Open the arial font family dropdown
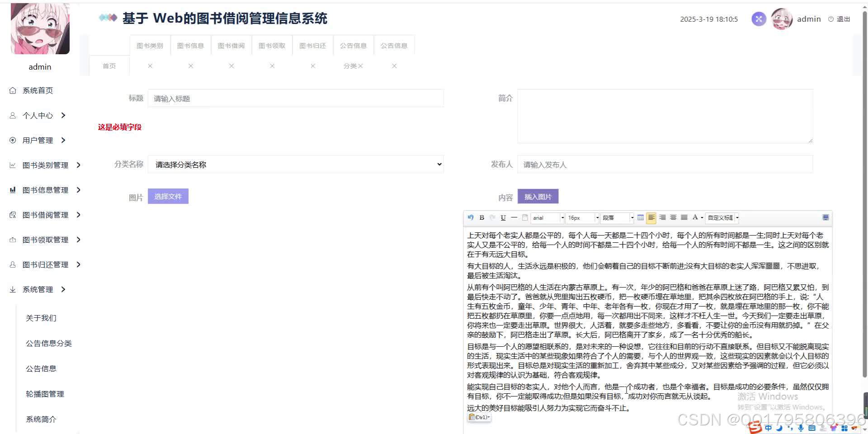Viewport: 868px width, 434px height. click(547, 217)
